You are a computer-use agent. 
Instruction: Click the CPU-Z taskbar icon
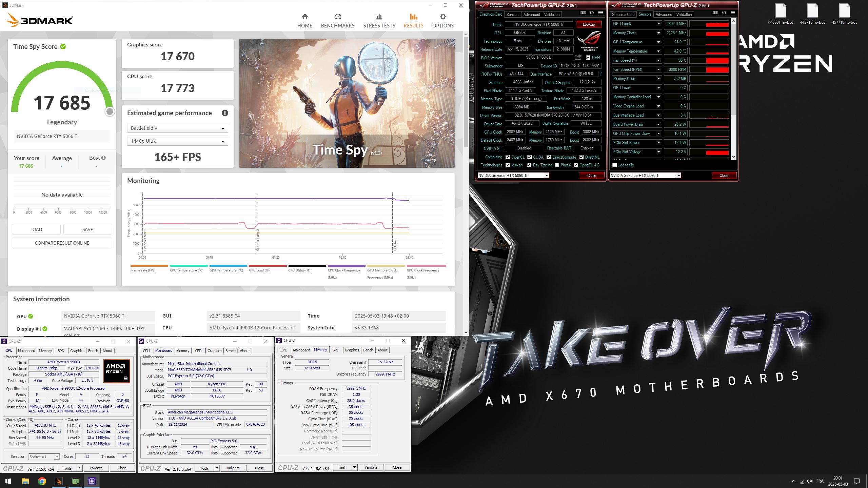(92, 481)
